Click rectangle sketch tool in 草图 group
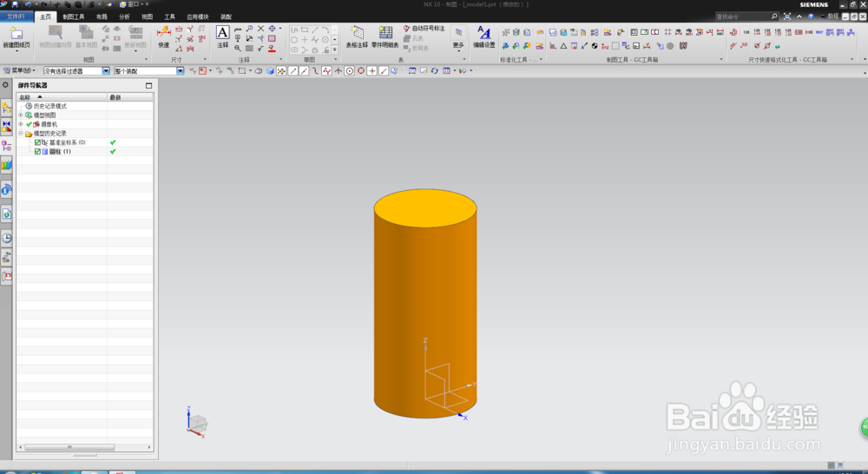The height and width of the screenshot is (474, 868). 305,30
